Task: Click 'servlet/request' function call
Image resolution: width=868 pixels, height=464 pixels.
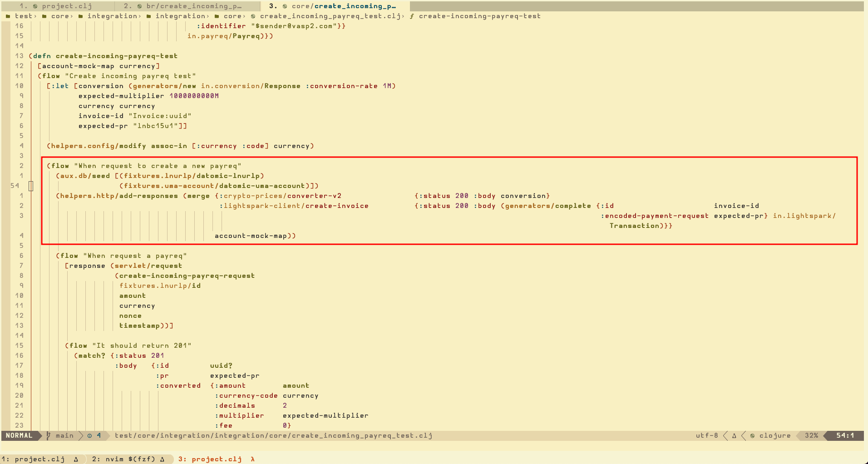Action: click(x=148, y=266)
